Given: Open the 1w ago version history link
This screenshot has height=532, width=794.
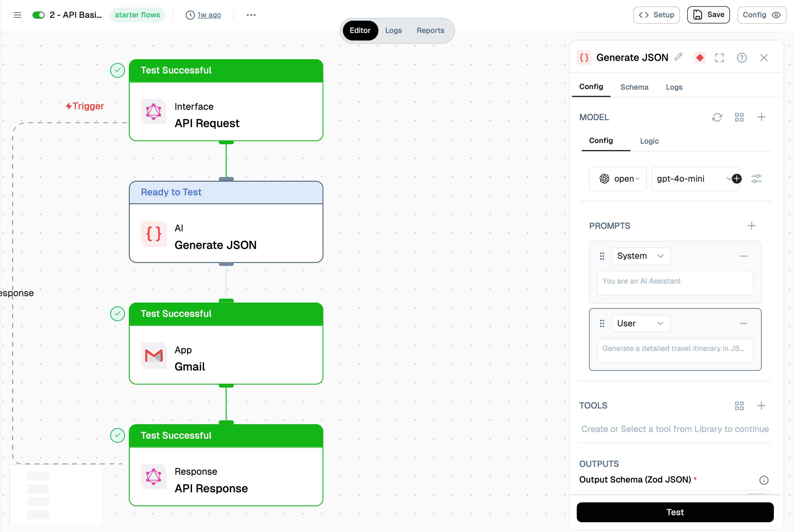Looking at the screenshot, I should (x=209, y=15).
